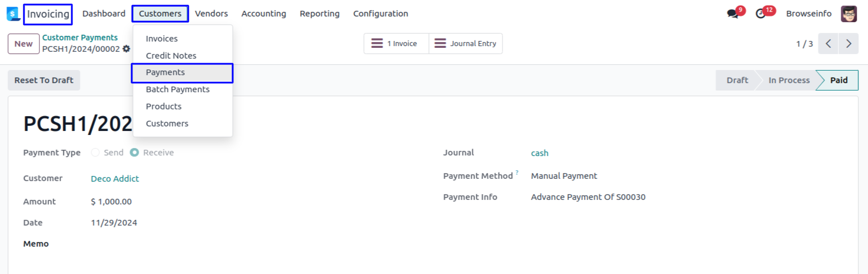Open the Journal Entry smart button
The image size is (868, 274).
pyautogui.click(x=465, y=43)
